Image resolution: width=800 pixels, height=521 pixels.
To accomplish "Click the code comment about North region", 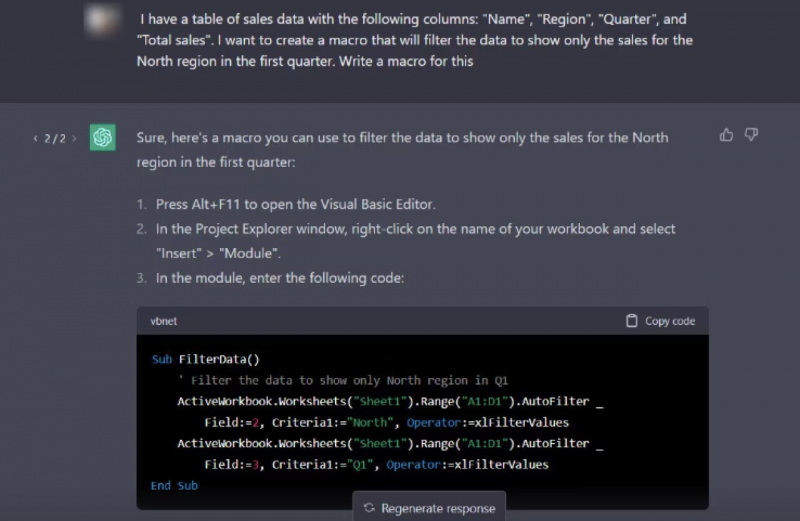I will [343, 380].
